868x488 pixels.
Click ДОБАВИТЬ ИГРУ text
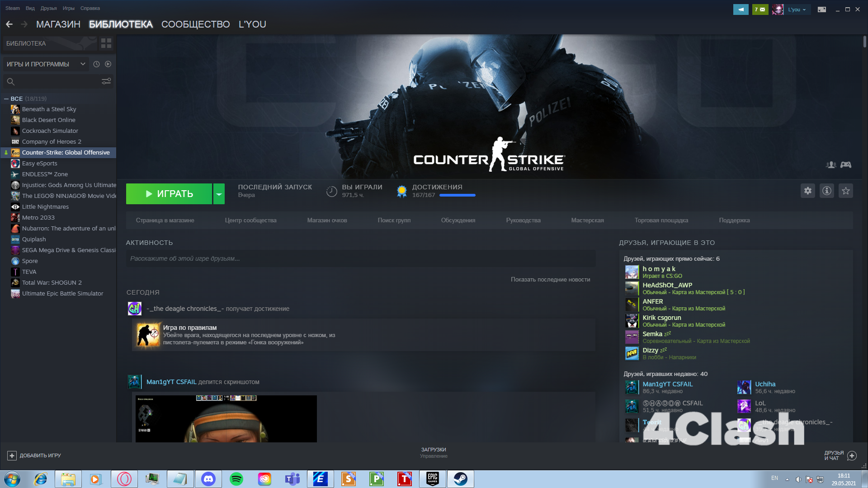coord(40,455)
